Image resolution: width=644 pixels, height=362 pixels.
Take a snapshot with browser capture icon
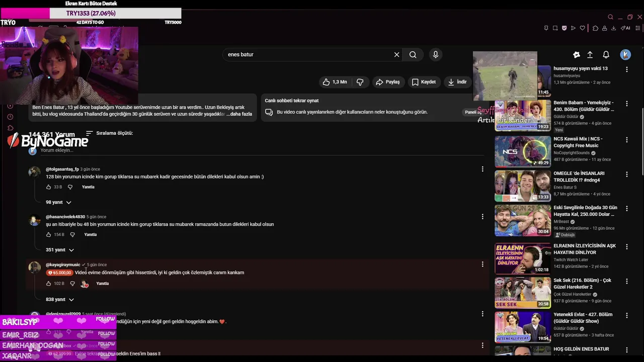[555, 28]
